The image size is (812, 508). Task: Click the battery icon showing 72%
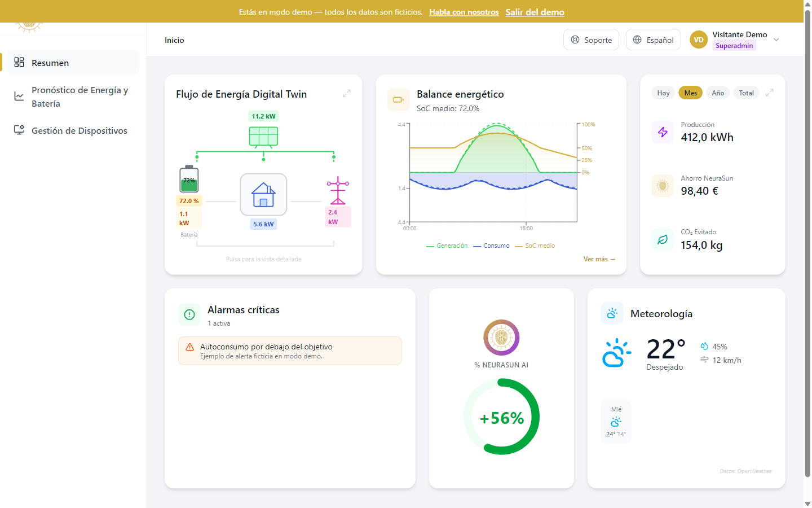[x=189, y=179]
